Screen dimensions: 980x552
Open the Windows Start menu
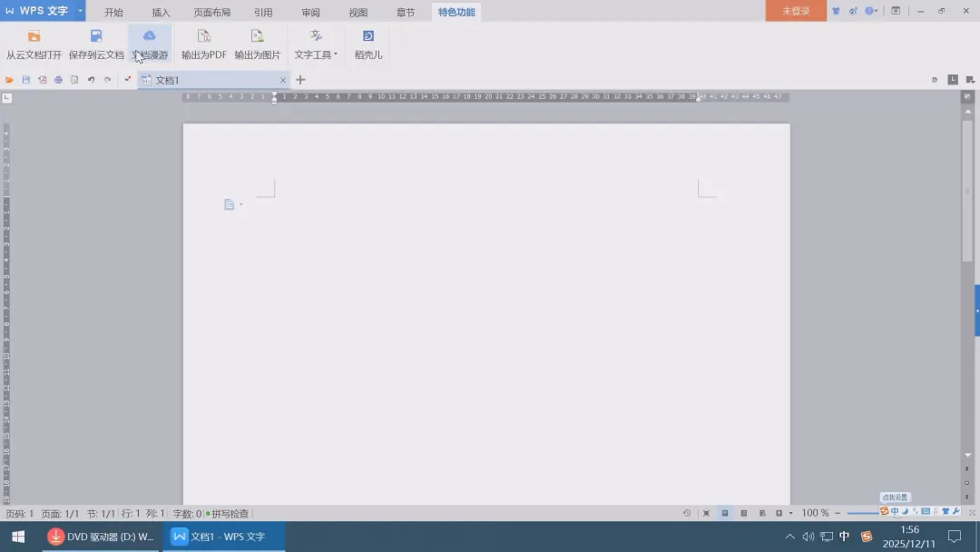coord(18,537)
